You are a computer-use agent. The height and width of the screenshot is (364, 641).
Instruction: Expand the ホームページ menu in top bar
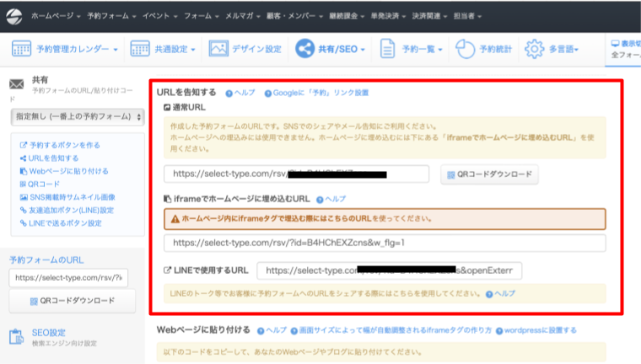click(57, 16)
